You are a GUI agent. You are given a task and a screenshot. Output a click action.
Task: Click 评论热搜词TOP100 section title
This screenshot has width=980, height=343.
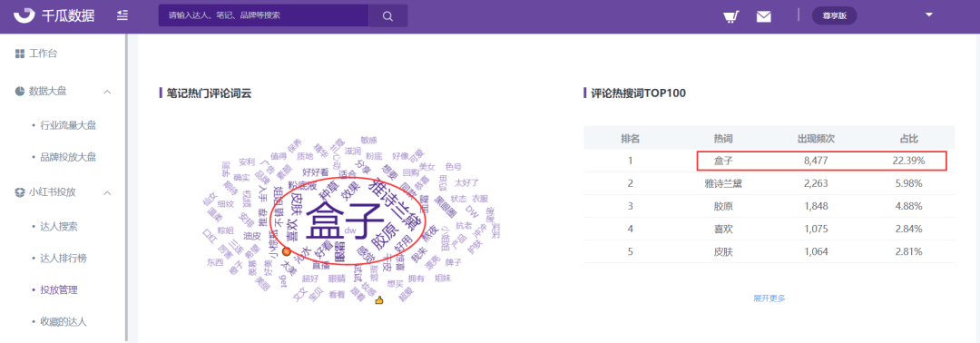pos(638,93)
